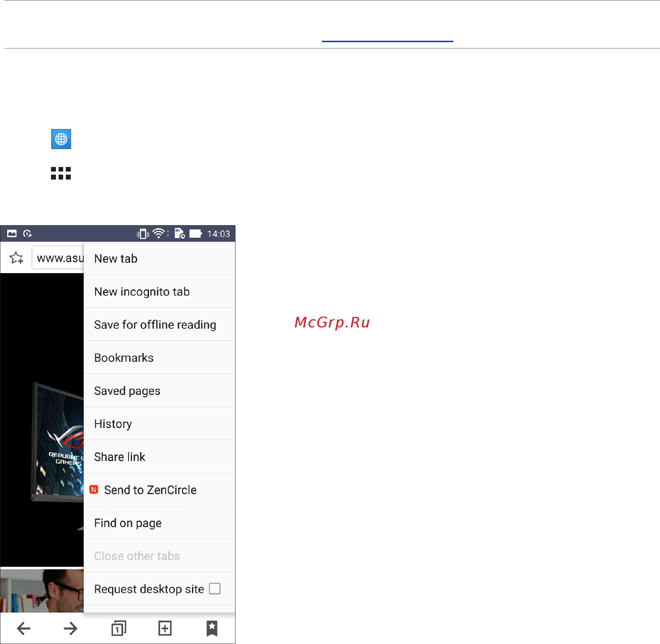Image resolution: width=660 pixels, height=644 pixels.
Task: Tap the sync notification icon in status bar
Action: coord(27,234)
